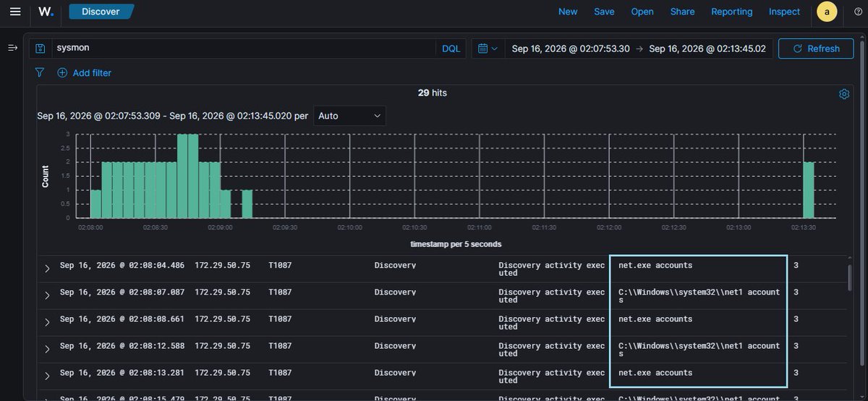Edit start date Sep 16, 2026 @ 02:07:53.30

[571, 48]
